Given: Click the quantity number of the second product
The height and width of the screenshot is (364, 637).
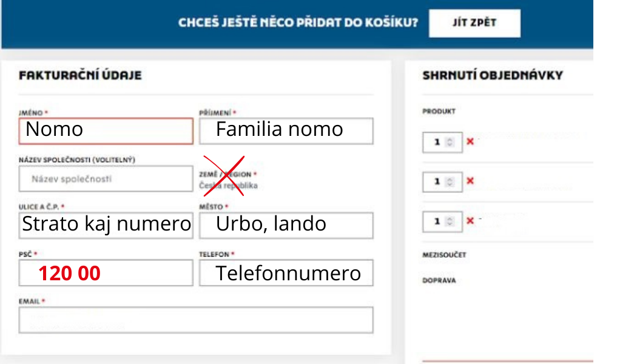Looking at the screenshot, I should click(x=436, y=181).
